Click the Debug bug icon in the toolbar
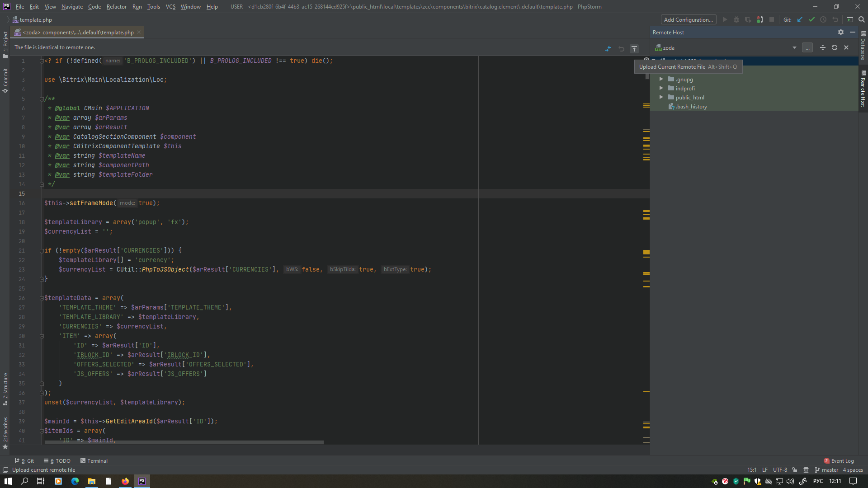868x488 pixels. [736, 19]
